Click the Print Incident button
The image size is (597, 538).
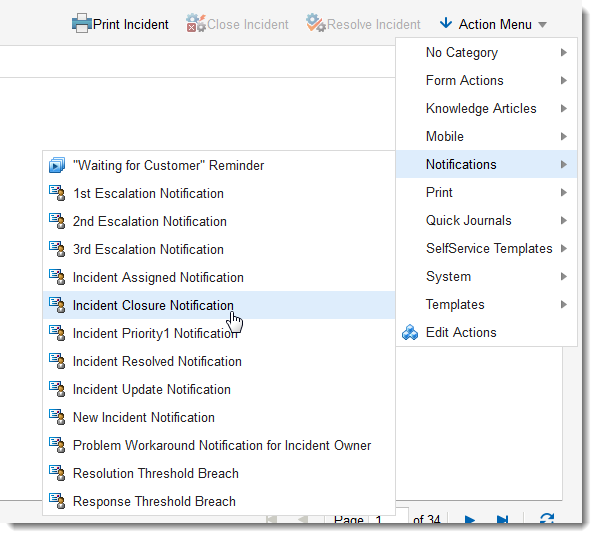point(120,24)
